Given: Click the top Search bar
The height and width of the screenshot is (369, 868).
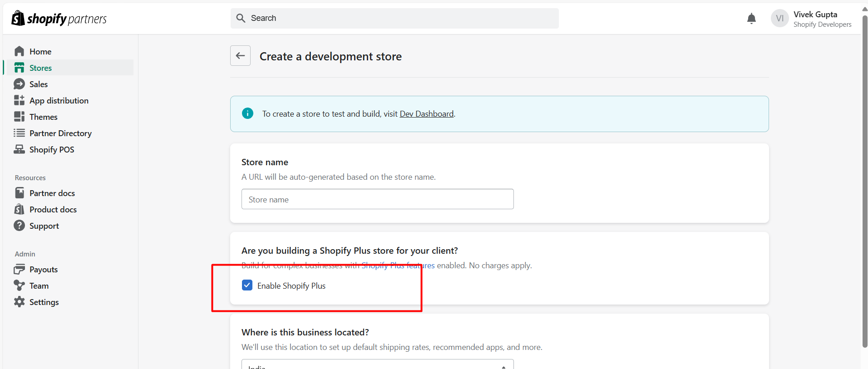Looking at the screenshot, I should 394,18.
